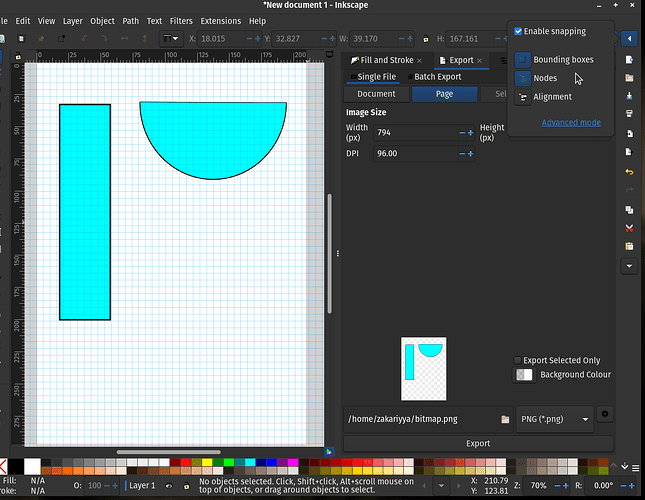Open the palette options menu icon

[x=636, y=468]
